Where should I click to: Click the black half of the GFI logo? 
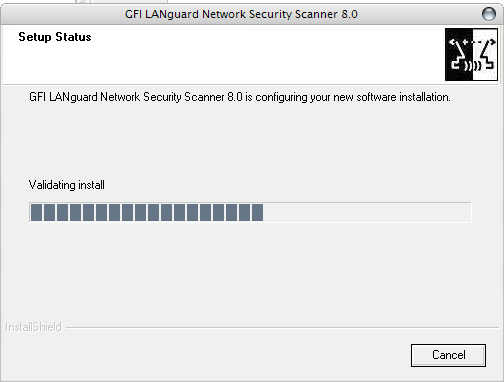point(459,54)
